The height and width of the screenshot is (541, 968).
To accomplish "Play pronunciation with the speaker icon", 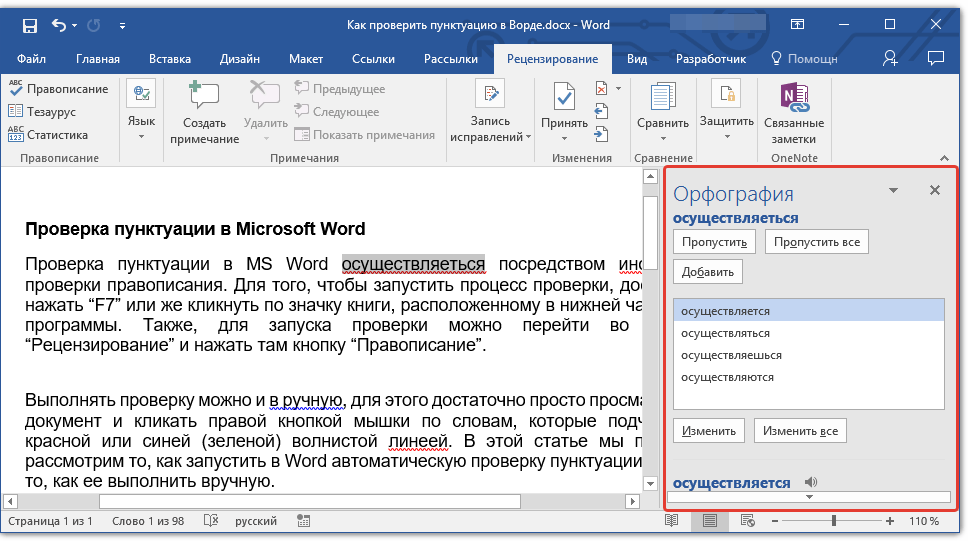I will (x=810, y=482).
